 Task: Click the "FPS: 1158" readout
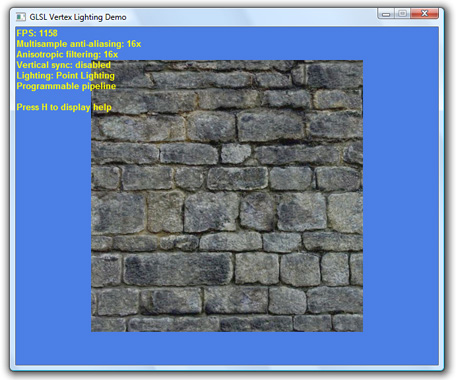[37, 33]
